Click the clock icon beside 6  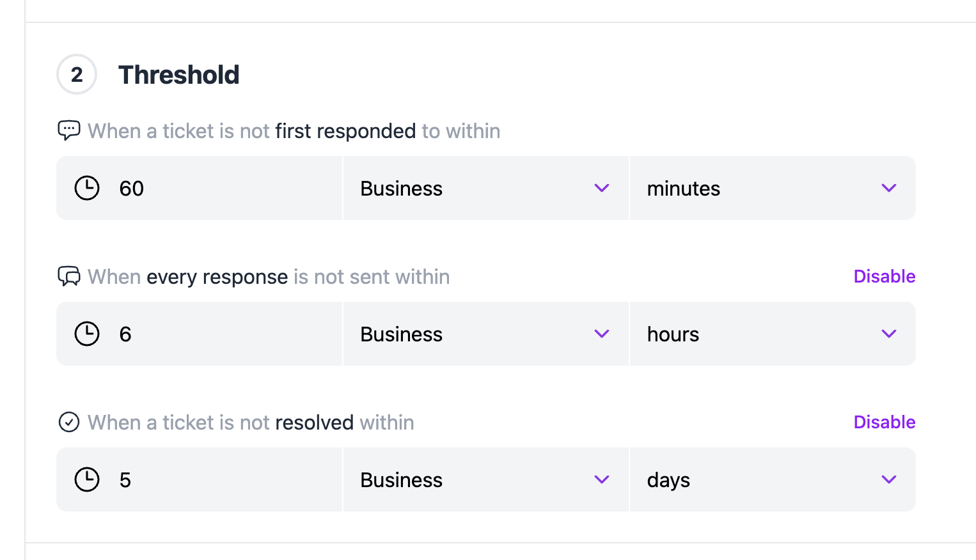tap(87, 334)
